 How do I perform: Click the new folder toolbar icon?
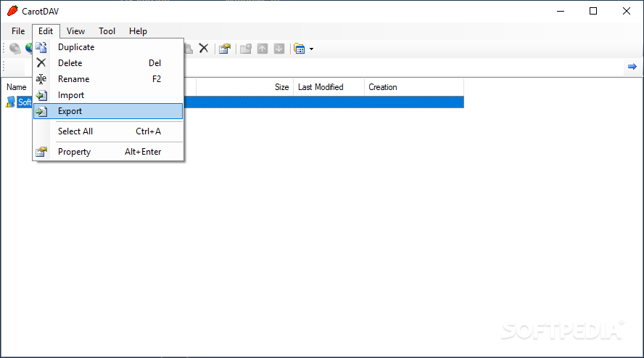[x=246, y=49]
